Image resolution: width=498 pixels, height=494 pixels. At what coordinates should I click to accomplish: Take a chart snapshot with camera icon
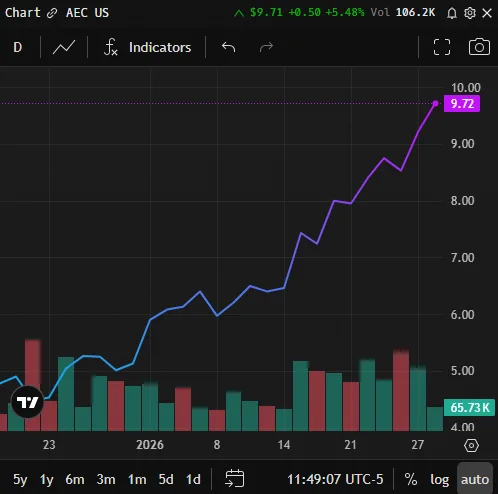(x=479, y=47)
